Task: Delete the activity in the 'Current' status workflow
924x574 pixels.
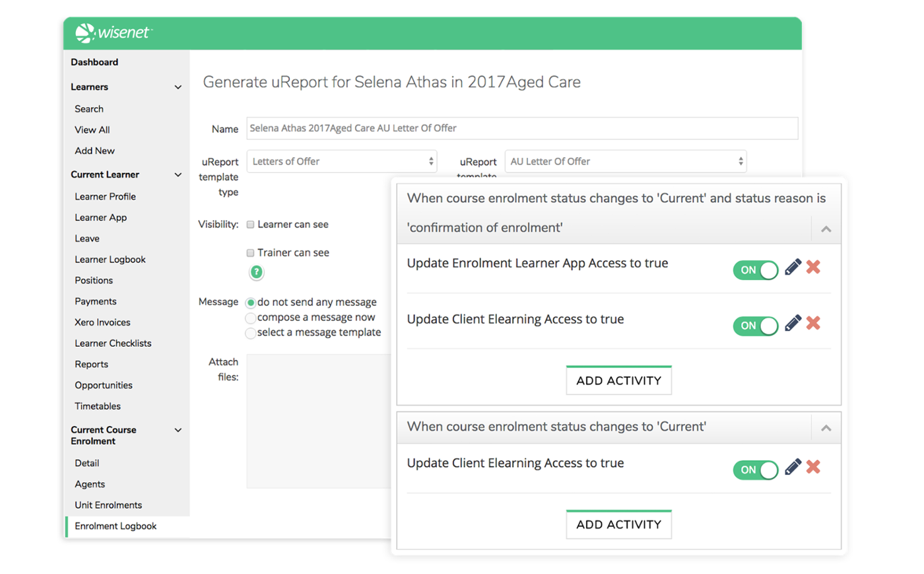Action: (x=813, y=467)
